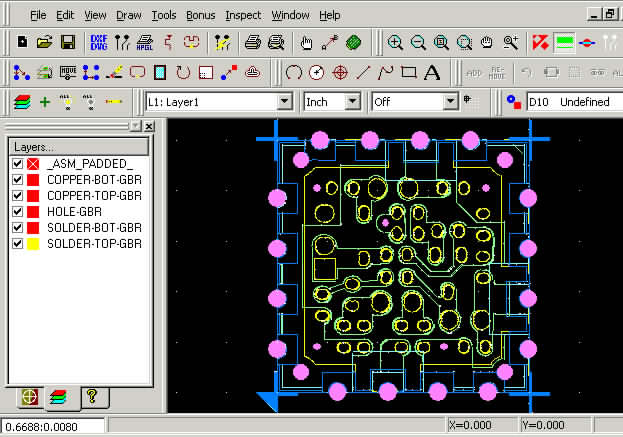Screen dimensions: 623x437
Task: Toggle the HOLE-GBR layer checkbox
Action: tap(17, 211)
